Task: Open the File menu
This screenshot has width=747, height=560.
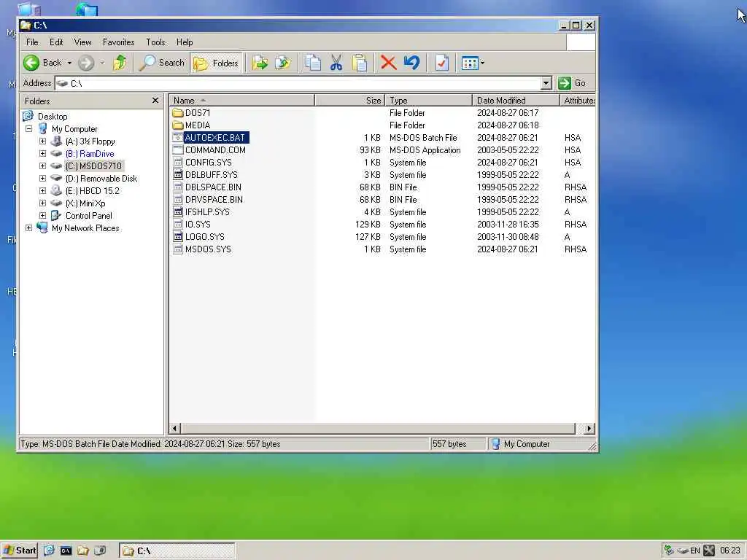Action: 32,42
